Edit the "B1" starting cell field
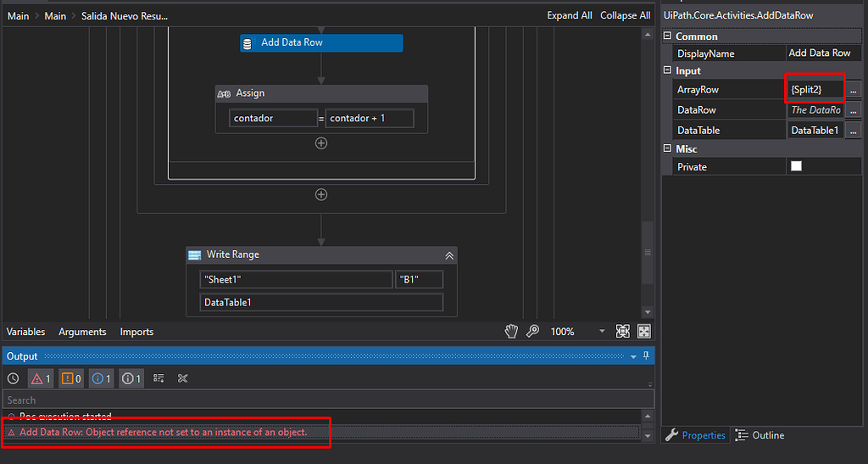This screenshot has height=464, width=868. (419, 280)
